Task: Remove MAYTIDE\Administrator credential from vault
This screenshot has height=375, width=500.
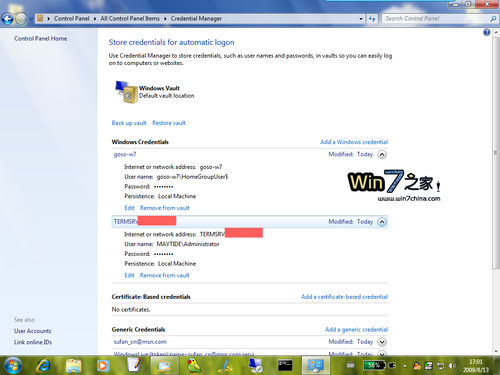Action: (165, 275)
